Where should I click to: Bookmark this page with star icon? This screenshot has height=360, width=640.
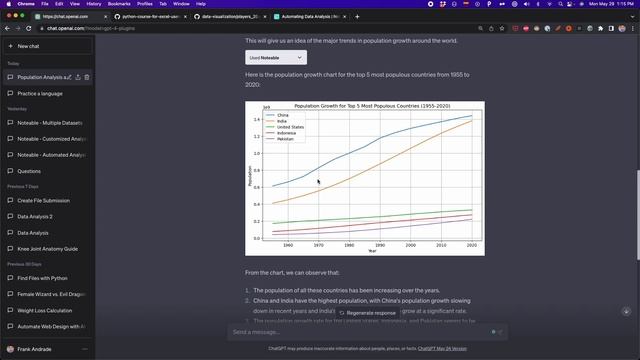pos(502,29)
